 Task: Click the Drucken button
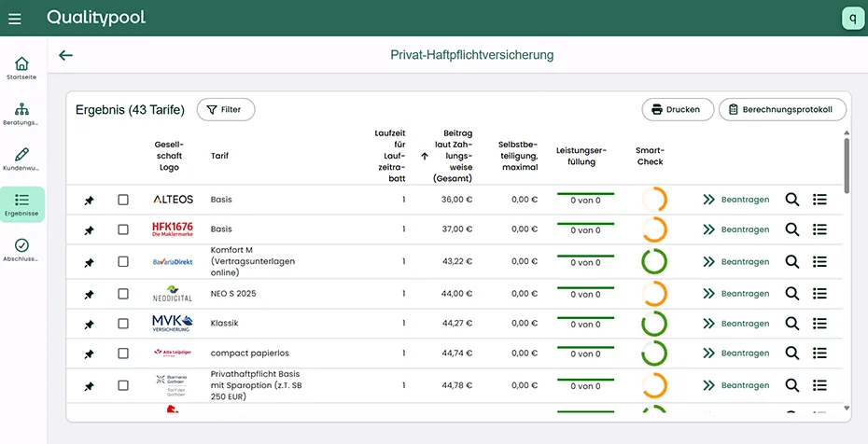[x=678, y=109]
